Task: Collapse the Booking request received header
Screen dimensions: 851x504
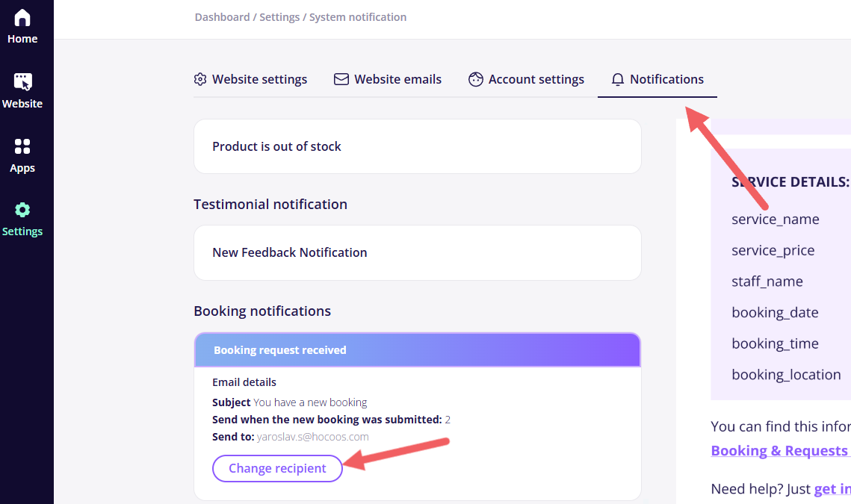Action: (x=418, y=350)
